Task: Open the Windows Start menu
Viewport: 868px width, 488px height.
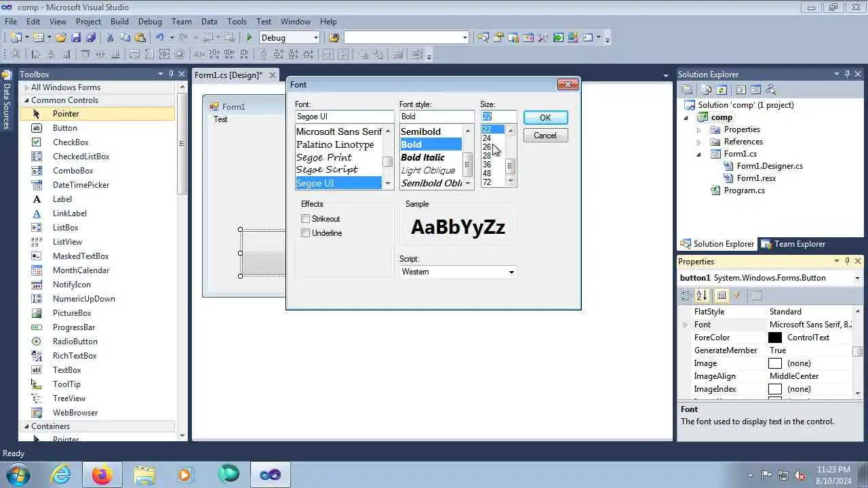Action: [18, 474]
